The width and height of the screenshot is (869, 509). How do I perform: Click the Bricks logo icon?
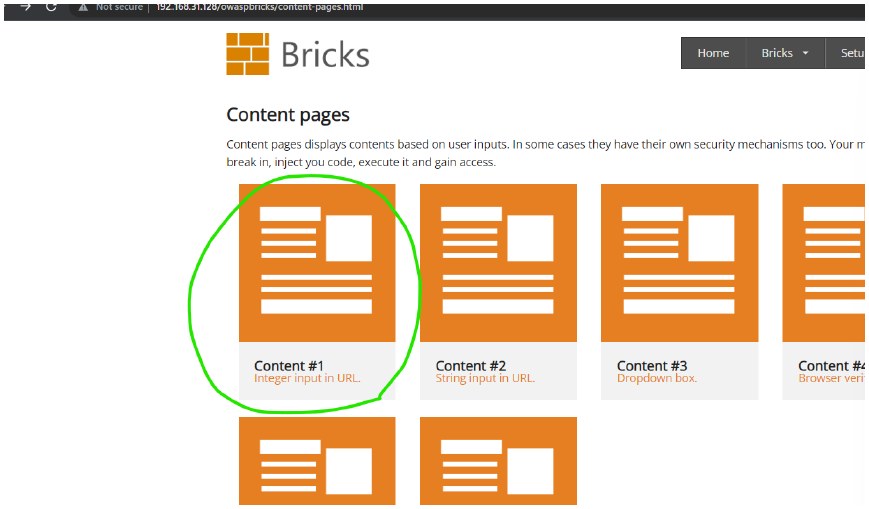click(x=248, y=54)
